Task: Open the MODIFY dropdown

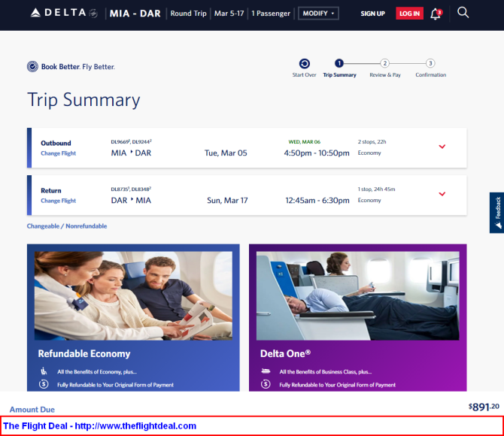Action: tap(318, 14)
